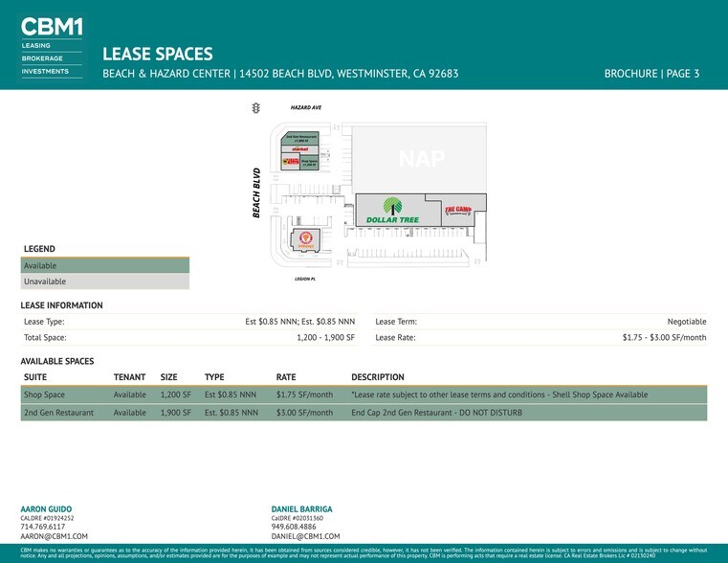Click the SUITE column header
Viewport: 728px width, 563px height.
(35, 377)
